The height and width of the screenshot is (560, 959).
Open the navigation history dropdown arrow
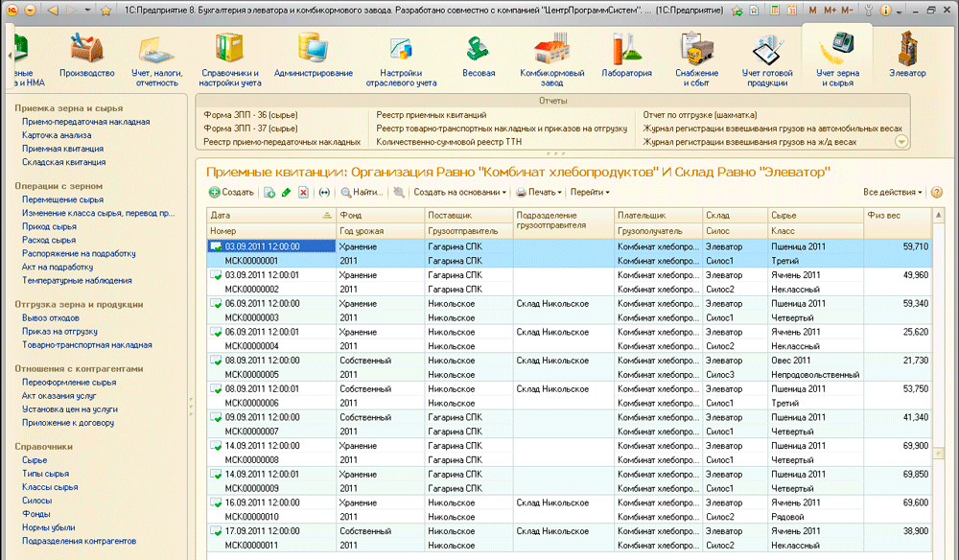pos(87,11)
